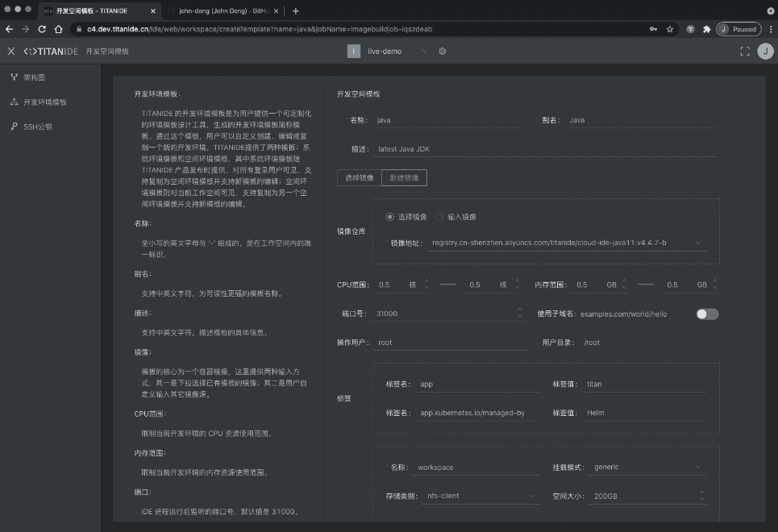
Task: Bookmark this page with the star icon
Action: pyautogui.click(x=669, y=29)
